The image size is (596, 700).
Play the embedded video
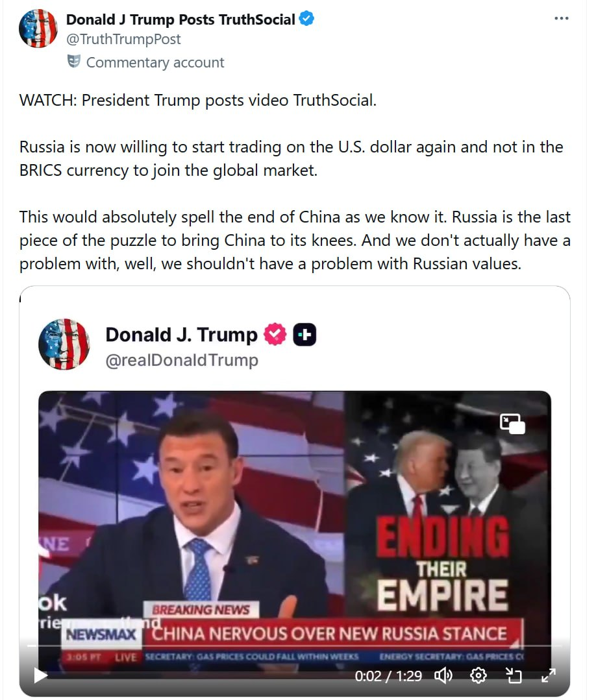coord(40,675)
